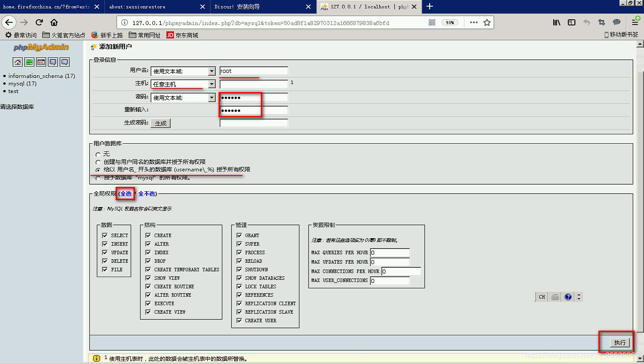This screenshot has width=644, height=364.
Task: Click the language bar help icon
Action: point(568,297)
